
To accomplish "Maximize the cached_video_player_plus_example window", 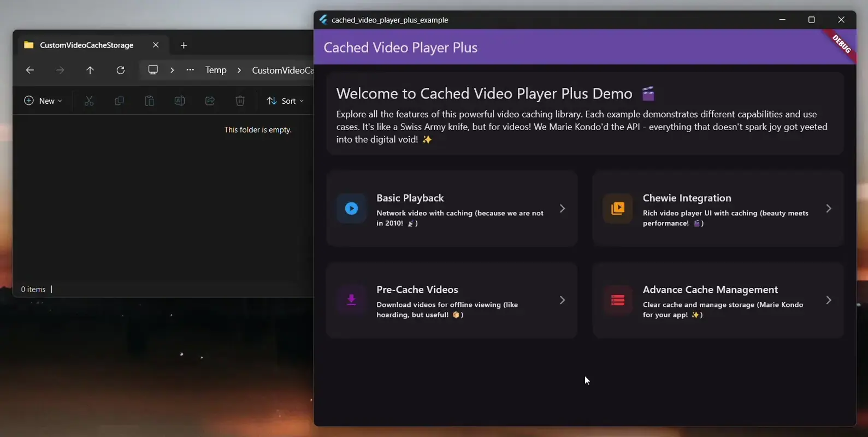I will coord(812,20).
